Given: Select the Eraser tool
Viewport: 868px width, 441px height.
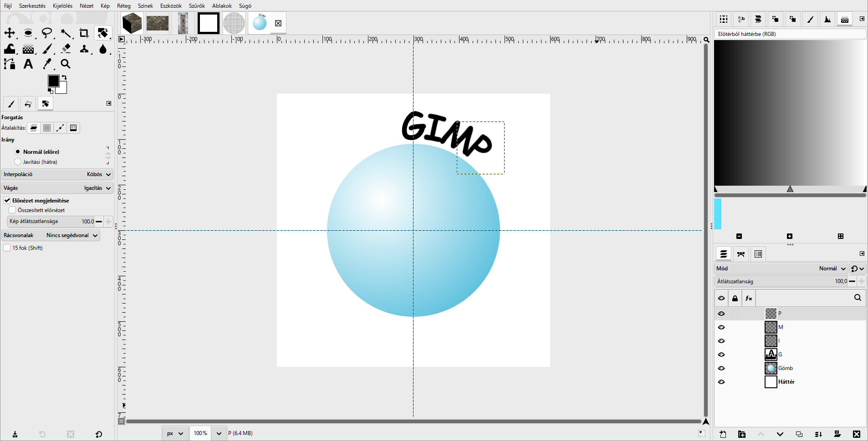Looking at the screenshot, I should pyautogui.click(x=66, y=49).
